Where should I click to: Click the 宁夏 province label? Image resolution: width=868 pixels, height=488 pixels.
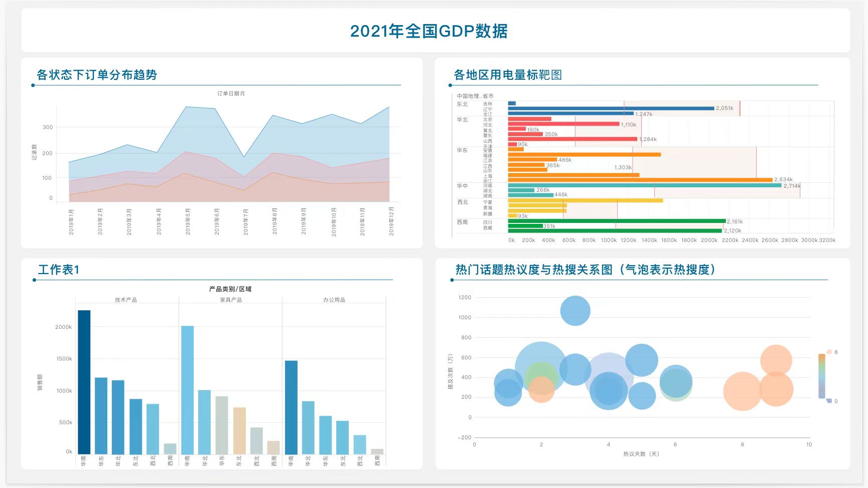488,202
